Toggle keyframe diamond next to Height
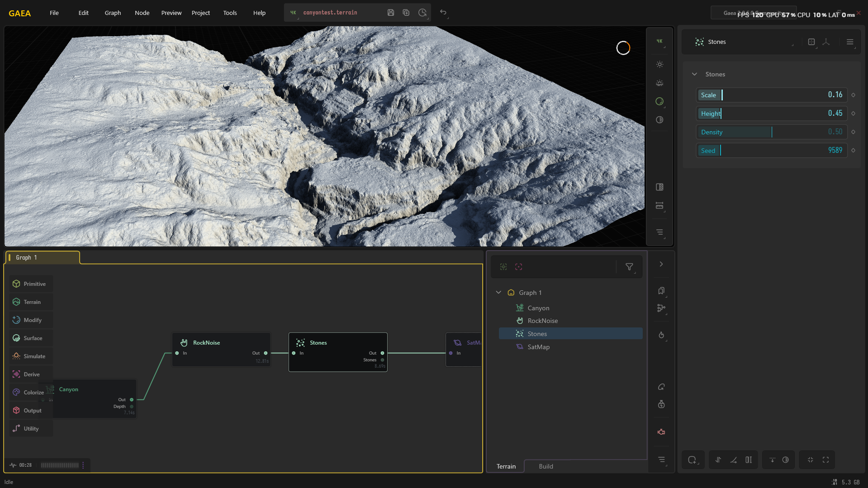Viewport: 868px width, 488px height. 854,114
